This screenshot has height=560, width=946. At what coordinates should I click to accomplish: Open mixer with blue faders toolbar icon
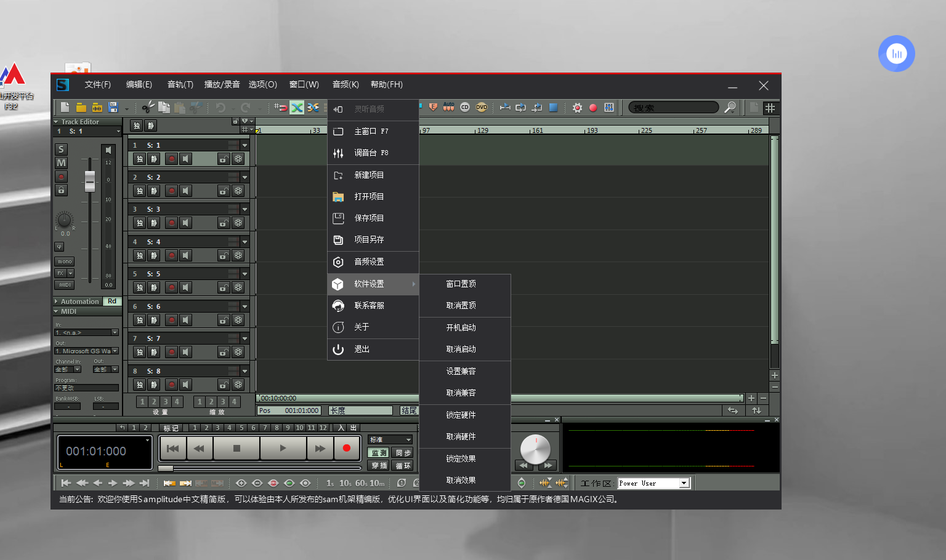[609, 108]
